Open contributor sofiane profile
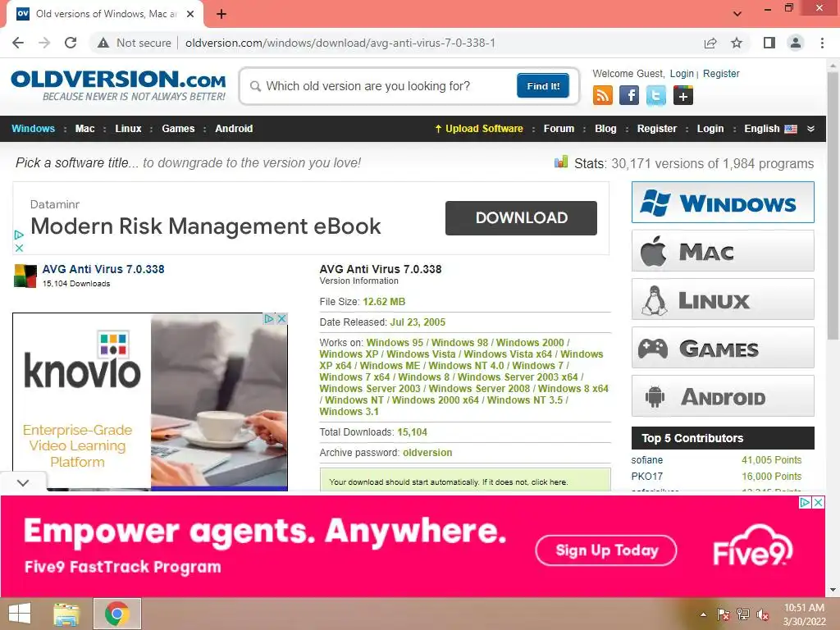Viewport: 840px width, 630px height. pos(646,460)
